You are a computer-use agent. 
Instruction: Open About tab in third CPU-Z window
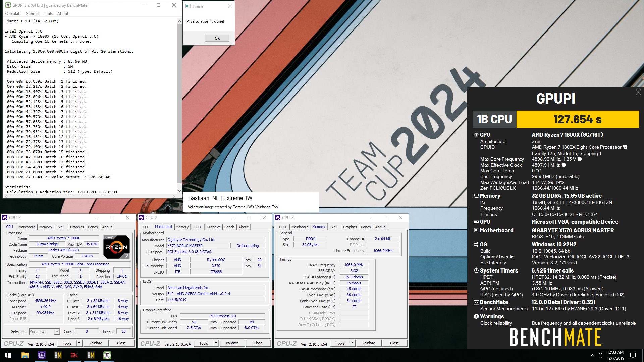(380, 227)
